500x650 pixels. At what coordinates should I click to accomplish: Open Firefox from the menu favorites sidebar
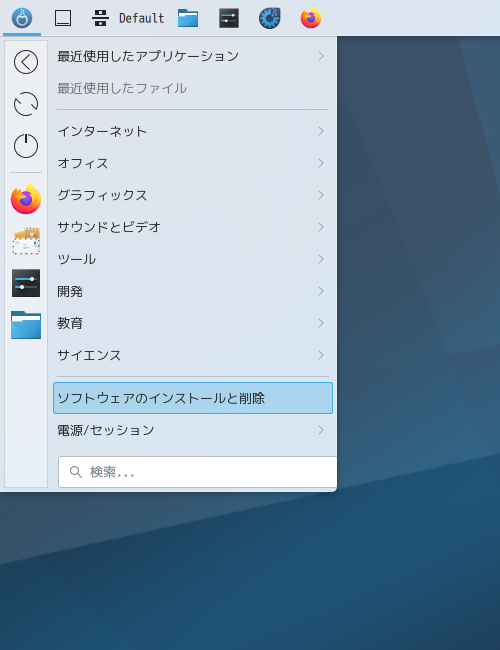[26, 199]
